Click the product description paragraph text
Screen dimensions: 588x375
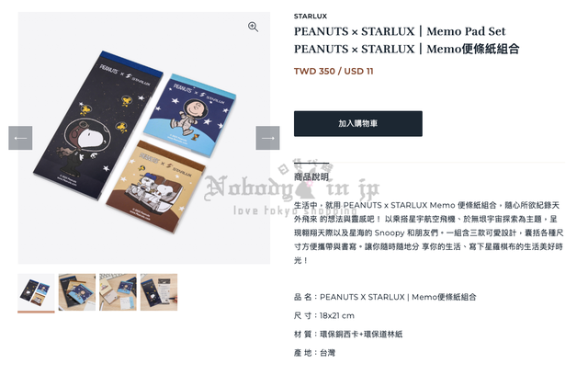[x=429, y=233]
